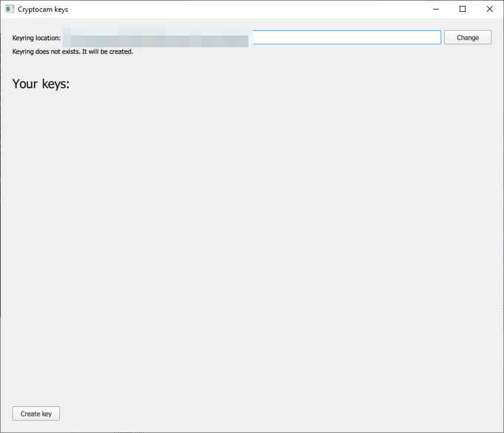The image size is (504, 433).
Task: Click 'It will be created.' status text
Action: [x=107, y=51]
